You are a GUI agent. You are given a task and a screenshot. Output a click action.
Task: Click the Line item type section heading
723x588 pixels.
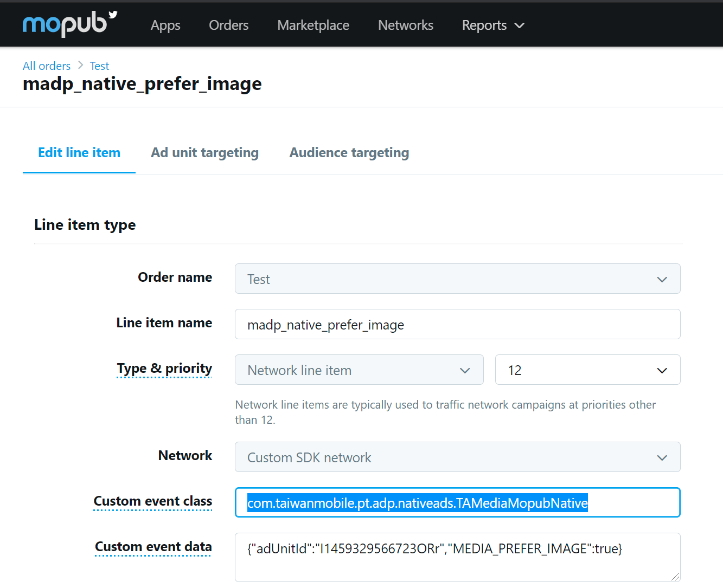(x=85, y=225)
